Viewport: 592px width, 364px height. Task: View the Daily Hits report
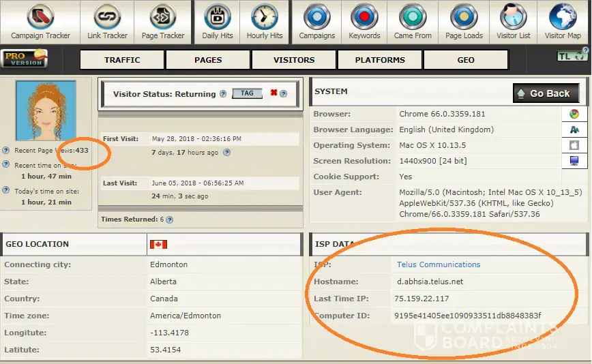click(218, 22)
